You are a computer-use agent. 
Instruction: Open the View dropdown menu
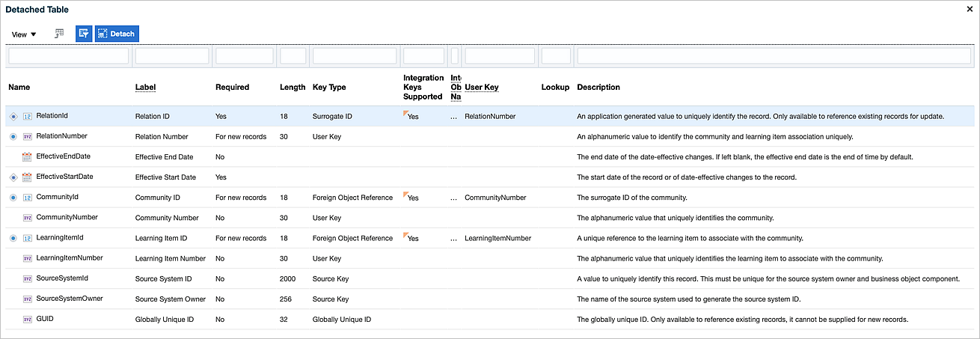tap(24, 34)
